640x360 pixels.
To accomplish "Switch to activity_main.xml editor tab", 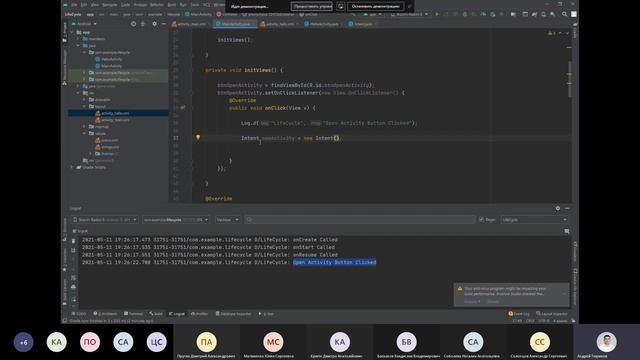I will point(191,24).
